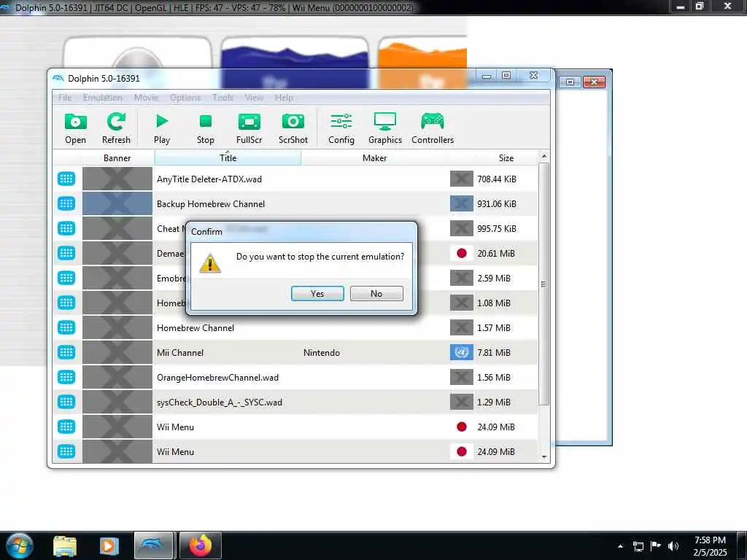Open the Tools menu
Viewport: 747px width, 560px height.
pyautogui.click(x=222, y=98)
